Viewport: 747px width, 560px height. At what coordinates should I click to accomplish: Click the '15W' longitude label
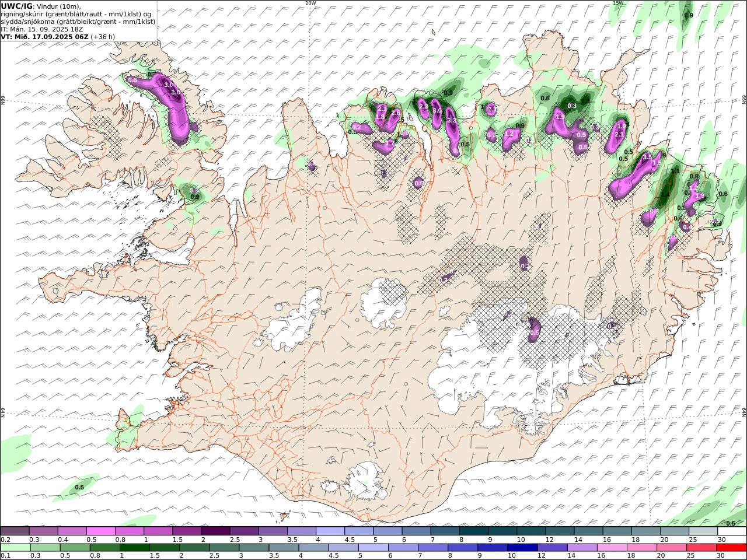pyautogui.click(x=618, y=3)
